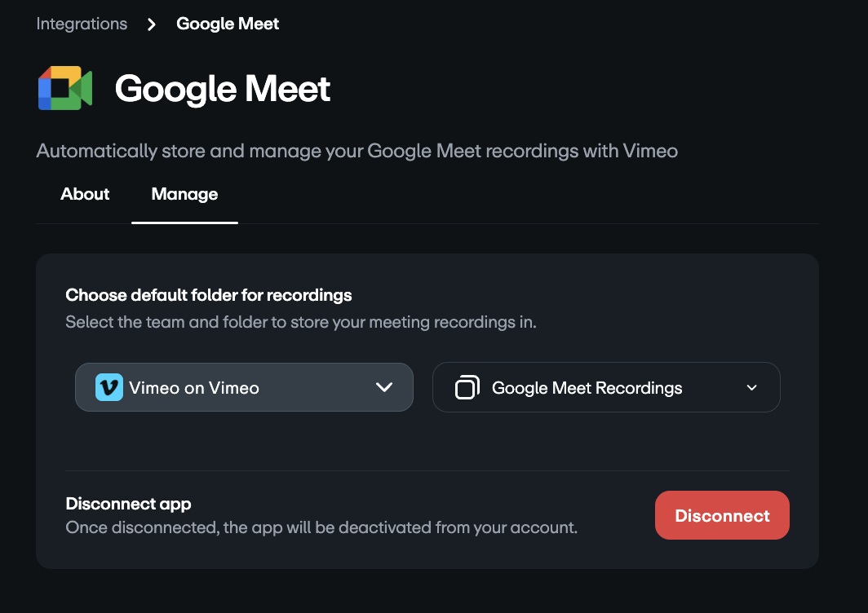The width and height of the screenshot is (868, 613).
Task: Click the Google Meet breadcrumb label
Action: coord(228,24)
